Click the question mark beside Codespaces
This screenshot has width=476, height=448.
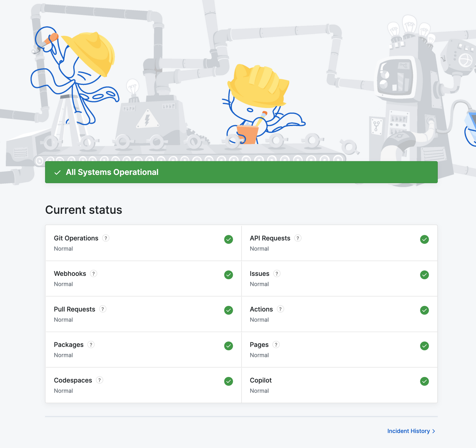coord(100,380)
